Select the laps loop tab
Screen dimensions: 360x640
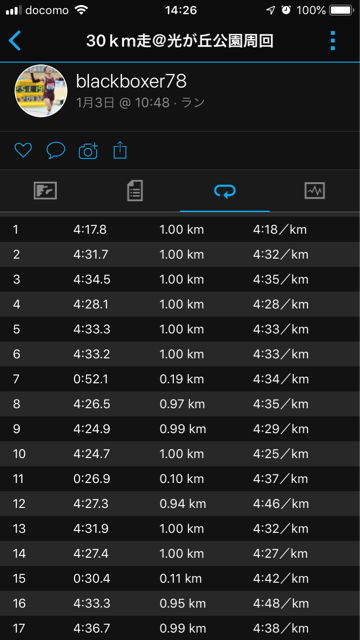pos(225,191)
